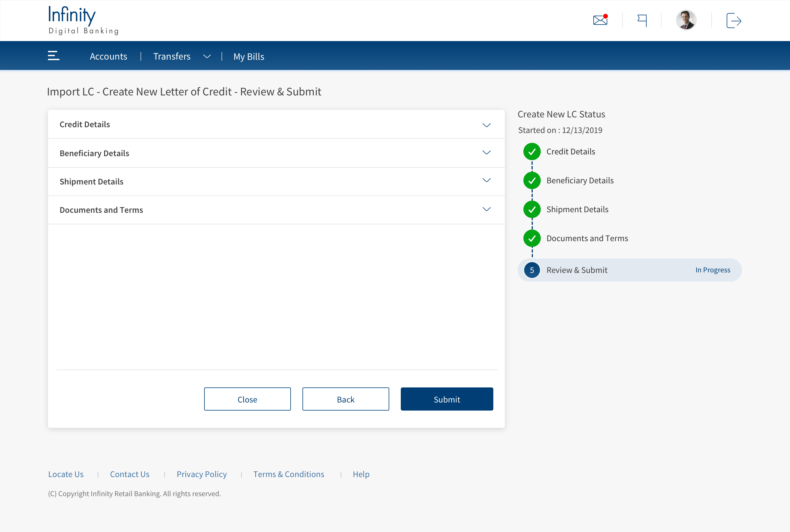Select the Review & Submit step 5 circle

tap(532, 270)
